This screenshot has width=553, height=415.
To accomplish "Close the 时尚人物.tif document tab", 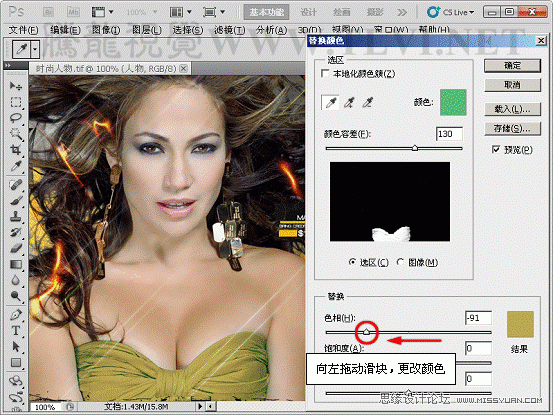I will (184, 68).
